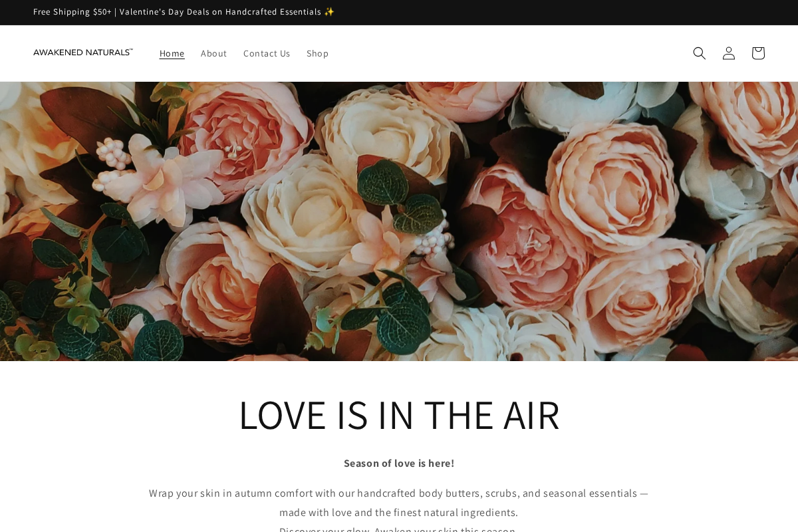Click the account login icon
The image size is (798, 532).
[x=728, y=53]
